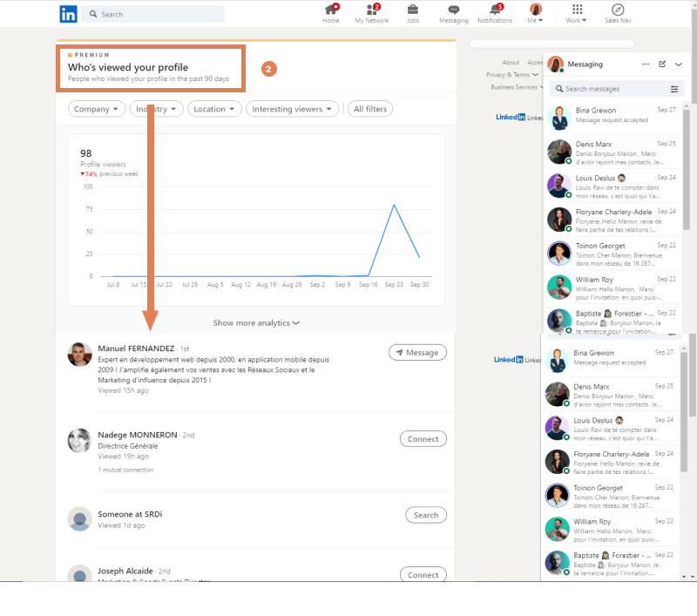Expand Privacy & Terms footer menu
Image resolution: width=697 pixels, height=616 pixels.
pyautogui.click(x=512, y=75)
